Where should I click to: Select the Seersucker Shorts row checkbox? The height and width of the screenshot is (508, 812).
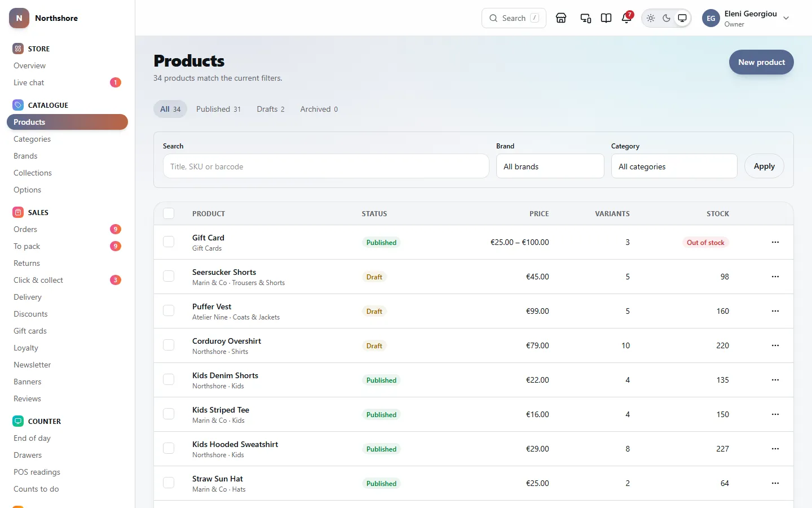(x=169, y=277)
